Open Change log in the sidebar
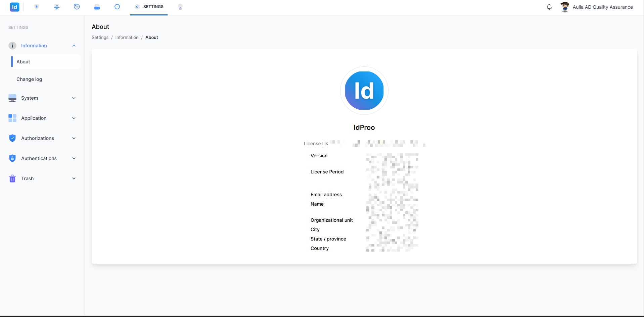 click(29, 79)
